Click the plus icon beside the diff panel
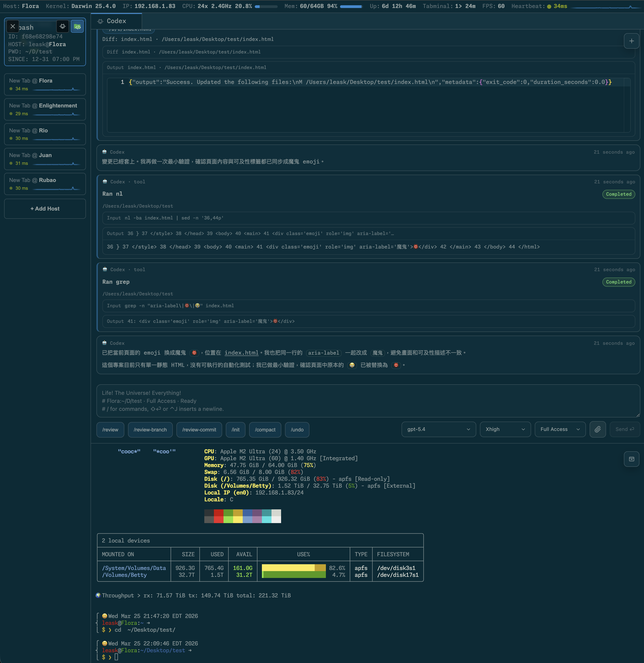The height and width of the screenshot is (663, 644). [631, 41]
